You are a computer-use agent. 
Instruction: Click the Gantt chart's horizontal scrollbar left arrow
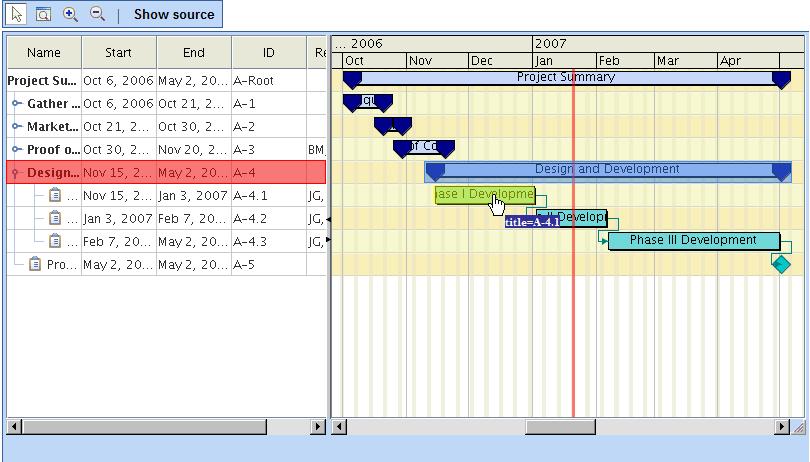pos(340,427)
